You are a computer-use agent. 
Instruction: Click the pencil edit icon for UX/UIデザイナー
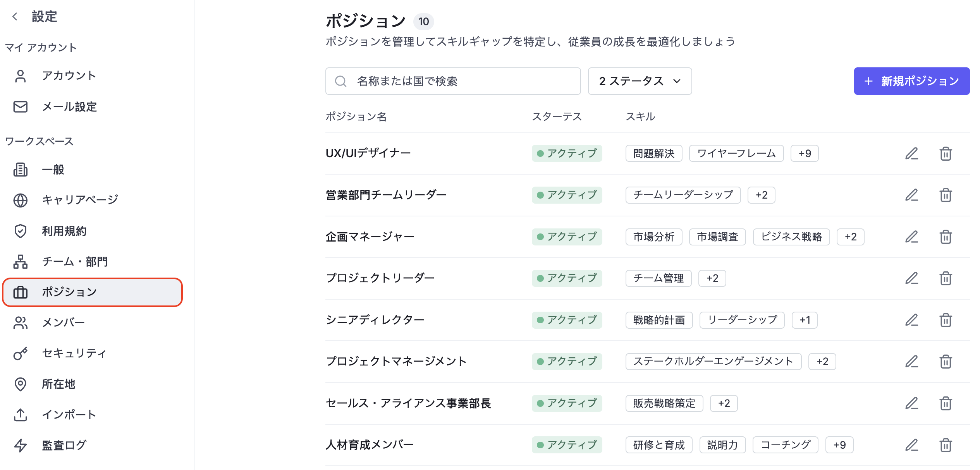[911, 154]
